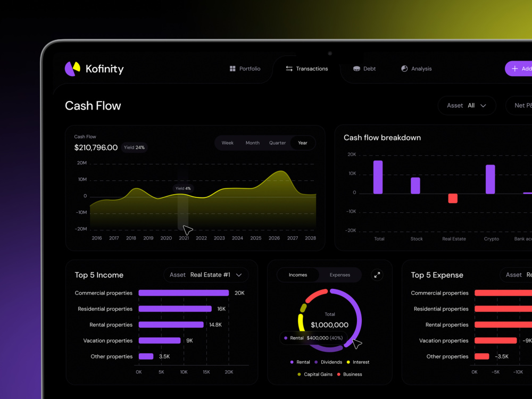Image resolution: width=532 pixels, height=399 pixels.
Task: Click the $1,000,000 total value
Action: click(329, 325)
